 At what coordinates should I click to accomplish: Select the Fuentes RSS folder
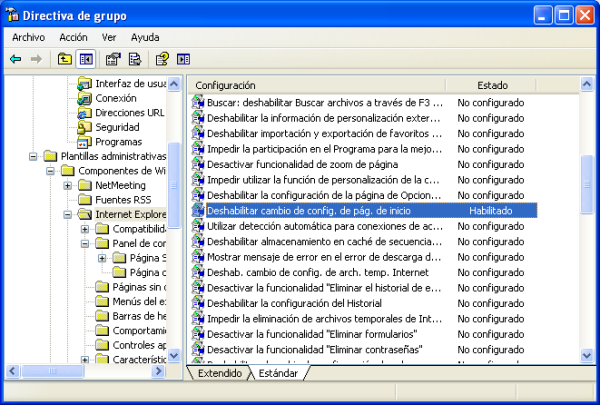(x=122, y=199)
